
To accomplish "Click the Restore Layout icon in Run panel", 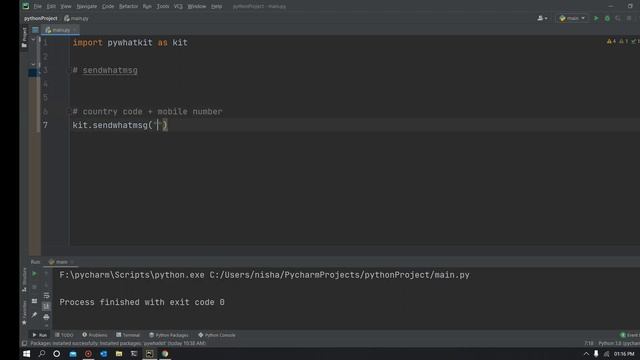I will 34,301.
